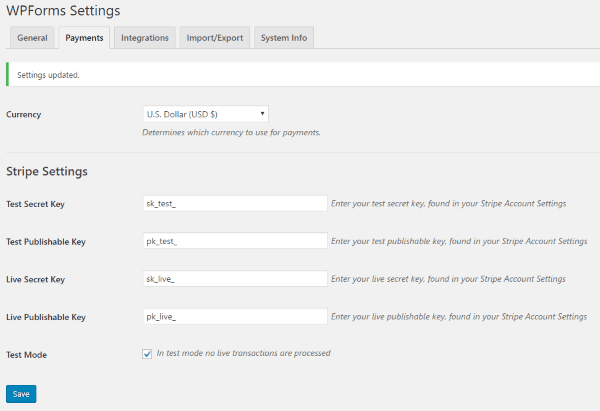
Task: Click the Live Secret Key input field
Action: pyautogui.click(x=235, y=278)
